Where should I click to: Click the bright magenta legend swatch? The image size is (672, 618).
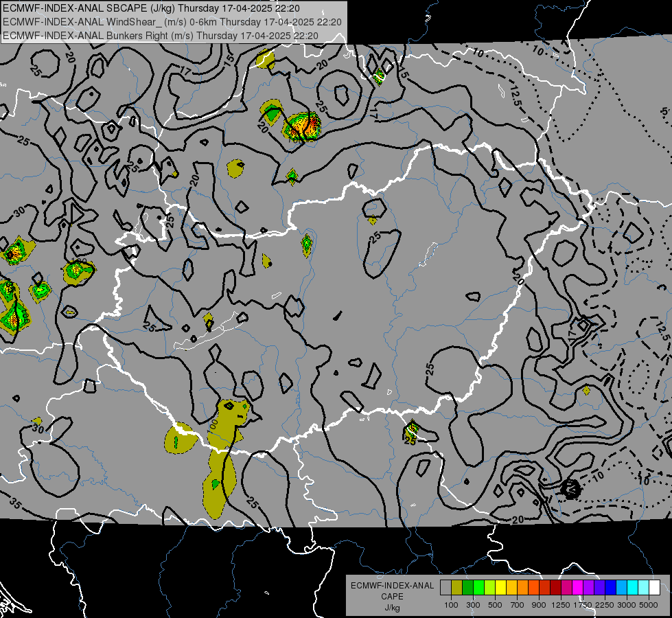(578, 587)
